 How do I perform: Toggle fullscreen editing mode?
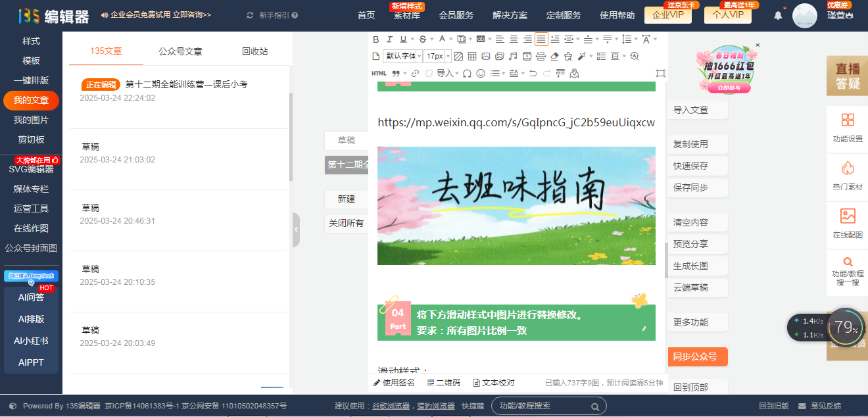click(x=661, y=73)
